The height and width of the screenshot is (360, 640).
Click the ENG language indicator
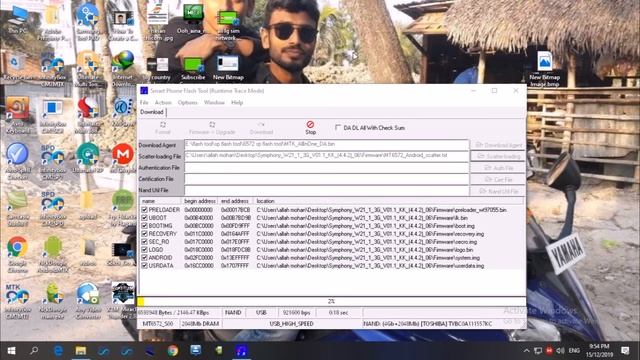[x=574, y=351]
